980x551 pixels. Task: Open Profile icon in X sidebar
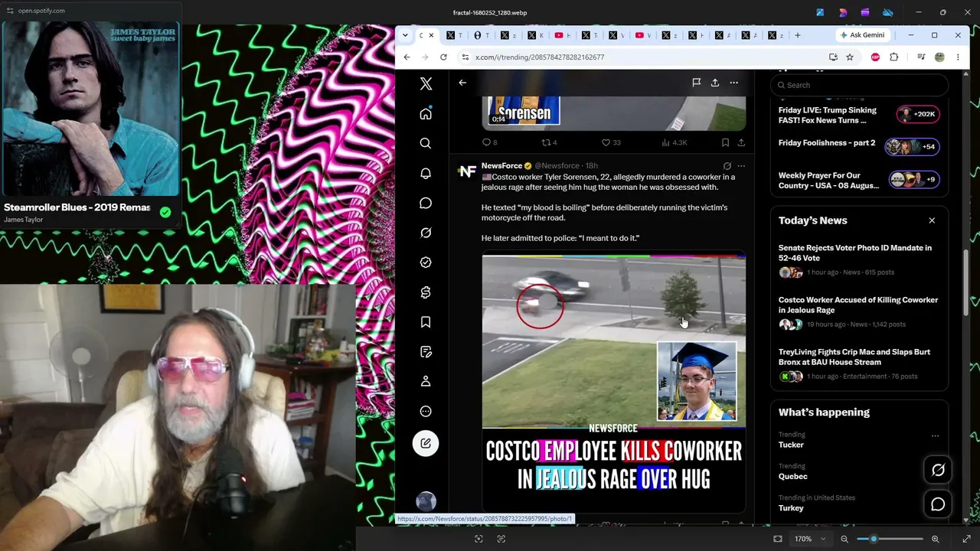[x=426, y=381]
